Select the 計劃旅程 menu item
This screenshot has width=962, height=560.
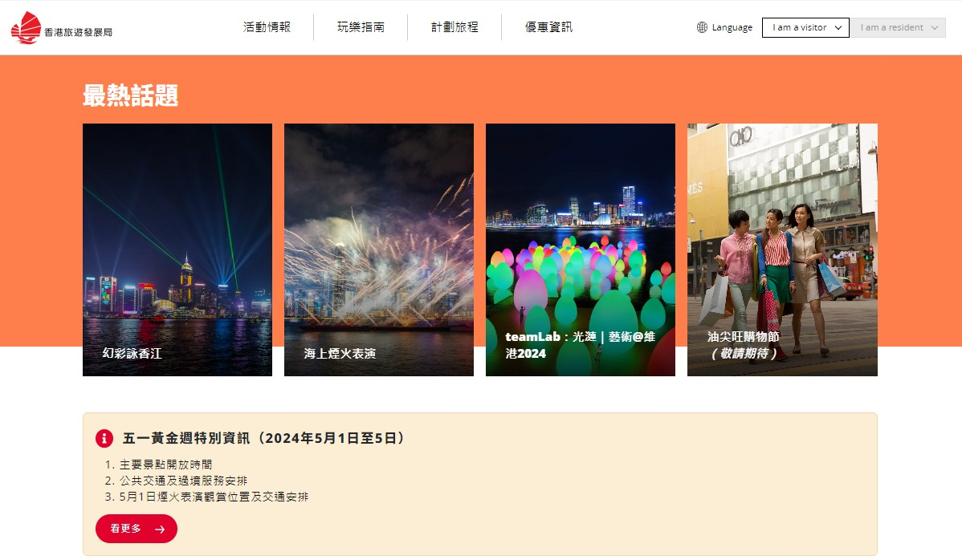pyautogui.click(x=455, y=27)
